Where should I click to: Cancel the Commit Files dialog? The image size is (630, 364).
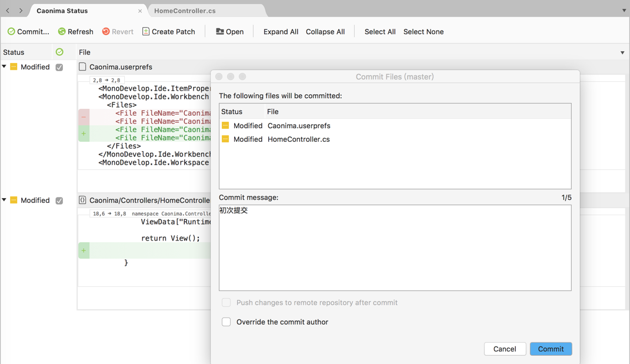pos(505,349)
